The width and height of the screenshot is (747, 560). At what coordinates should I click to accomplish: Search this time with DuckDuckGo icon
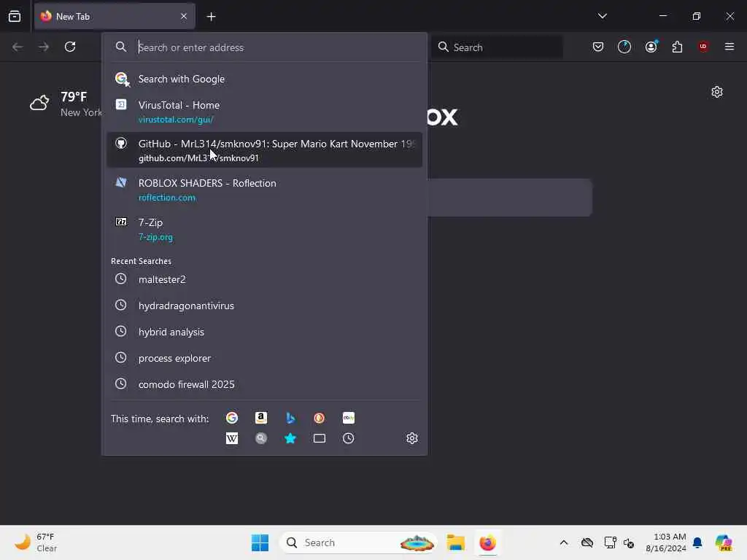click(x=320, y=418)
